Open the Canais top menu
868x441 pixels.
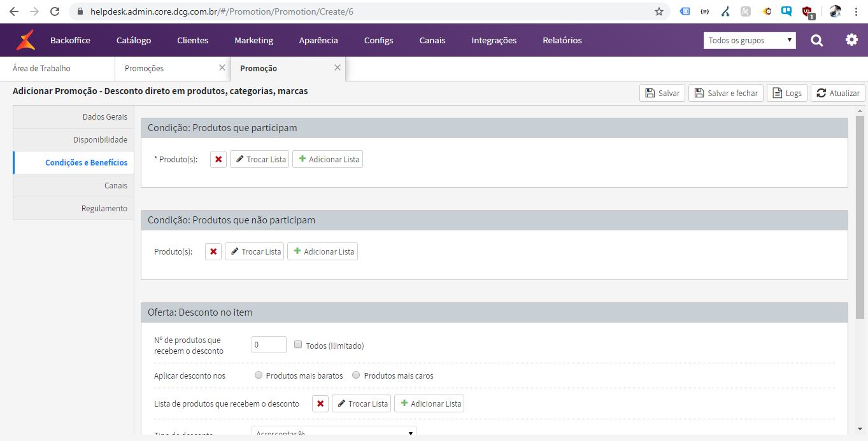432,40
